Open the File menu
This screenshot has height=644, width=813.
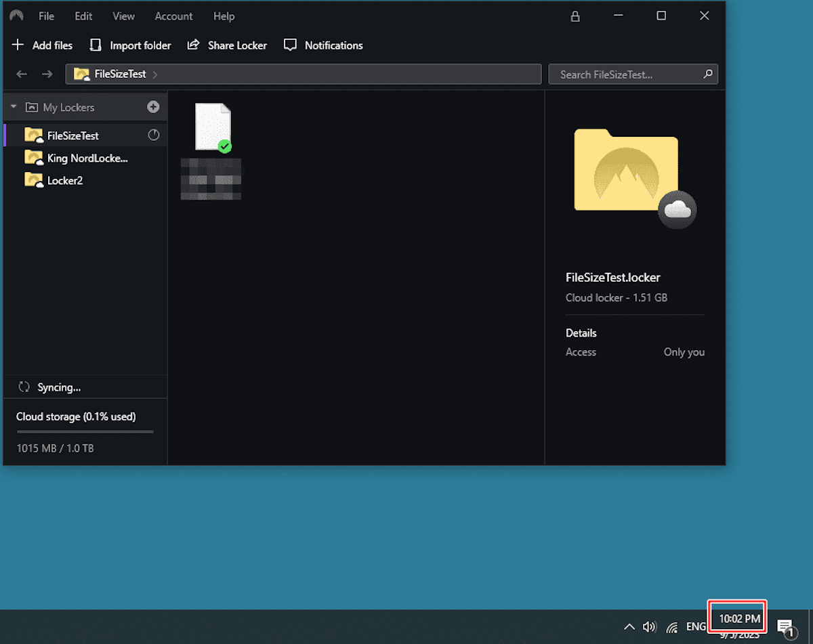46,16
